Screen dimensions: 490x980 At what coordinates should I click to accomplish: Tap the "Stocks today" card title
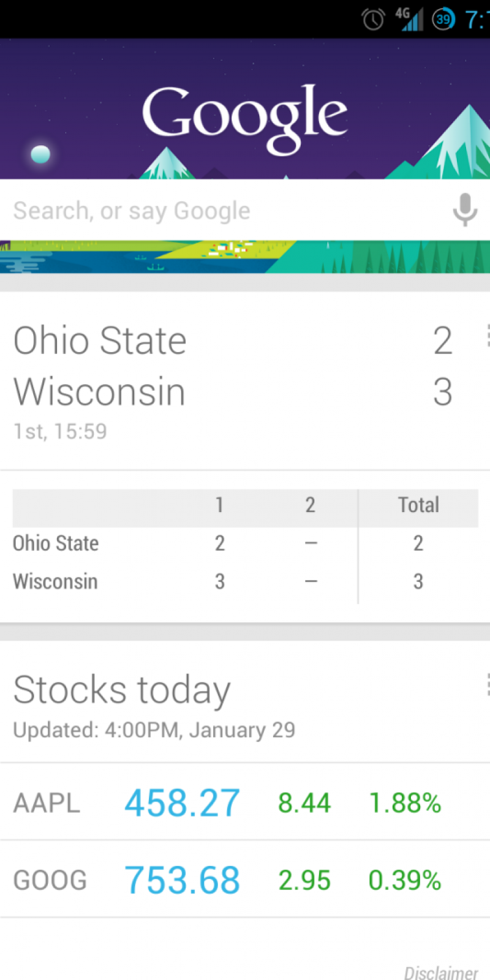(122, 690)
